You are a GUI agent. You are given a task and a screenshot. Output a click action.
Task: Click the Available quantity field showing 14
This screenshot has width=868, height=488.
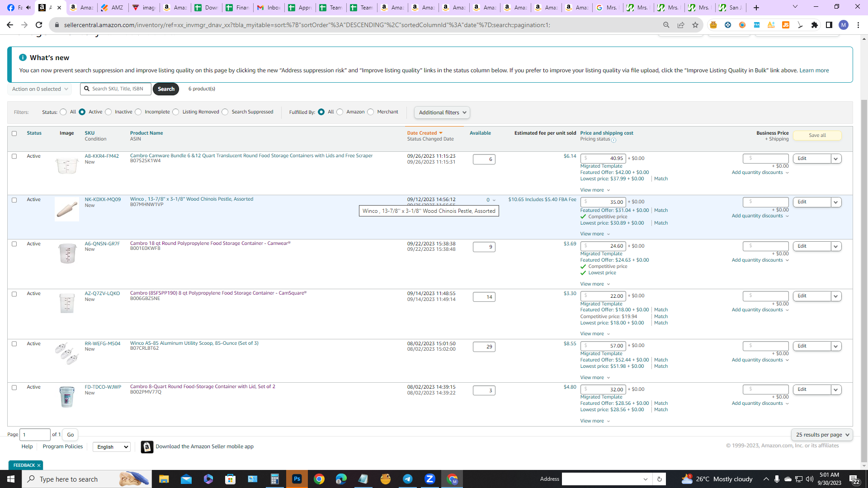click(484, 297)
